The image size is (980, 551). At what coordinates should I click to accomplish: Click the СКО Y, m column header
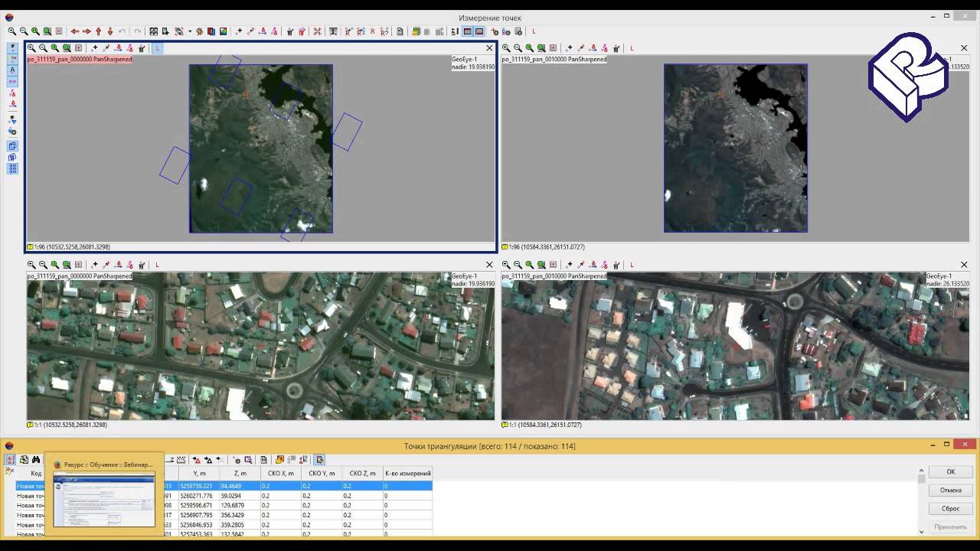point(322,473)
